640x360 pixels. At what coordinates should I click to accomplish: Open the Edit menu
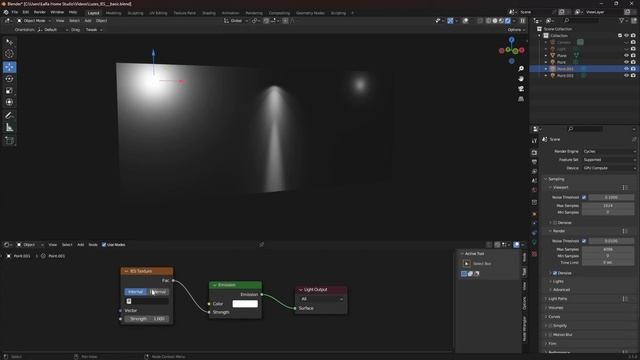[x=26, y=13]
